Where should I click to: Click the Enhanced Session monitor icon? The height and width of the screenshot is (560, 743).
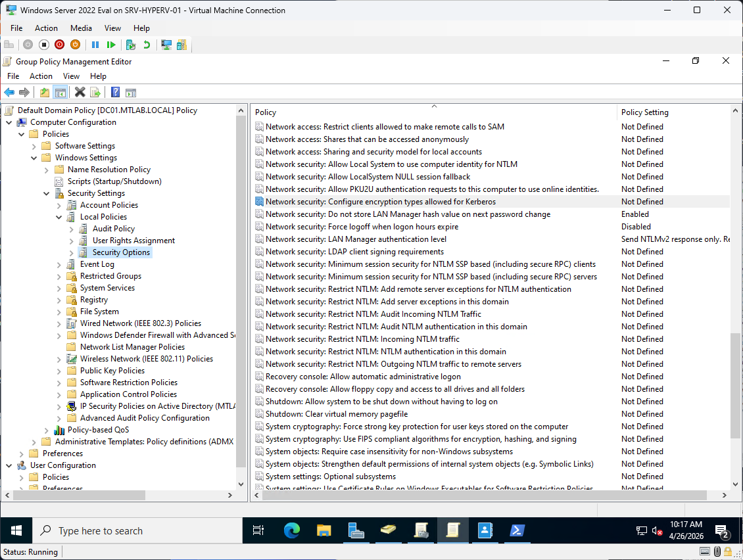[x=166, y=45]
